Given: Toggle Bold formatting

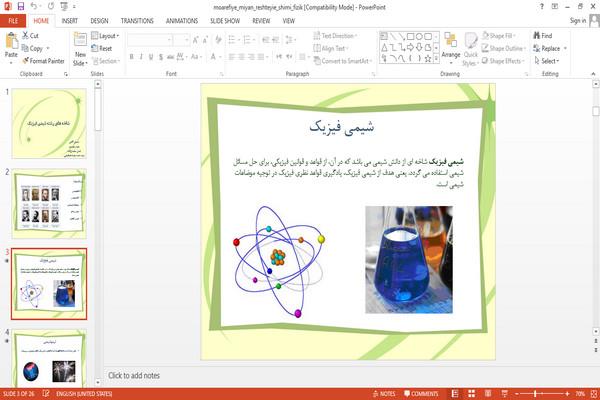Looking at the screenshot, I should (x=132, y=57).
